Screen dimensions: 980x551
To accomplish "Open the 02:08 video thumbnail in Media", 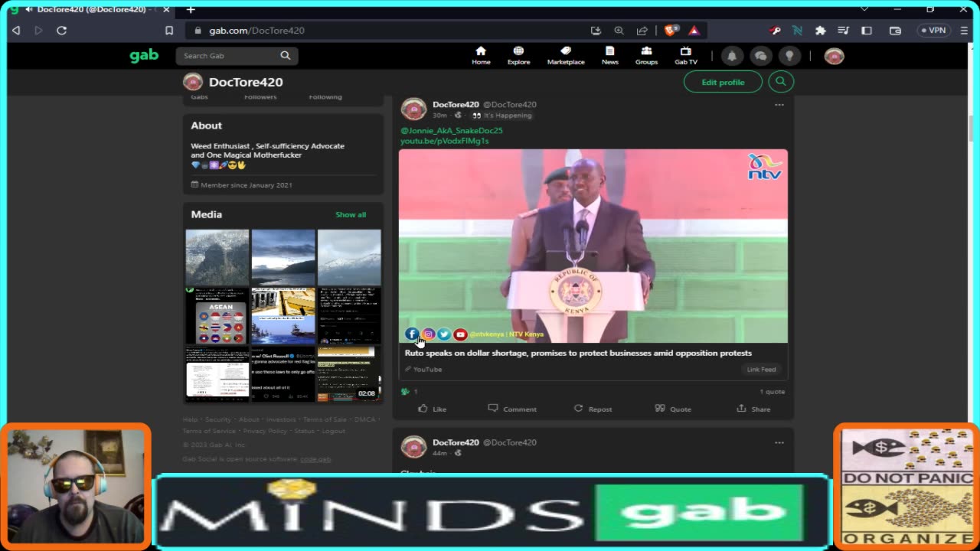I will click(349, 373).
